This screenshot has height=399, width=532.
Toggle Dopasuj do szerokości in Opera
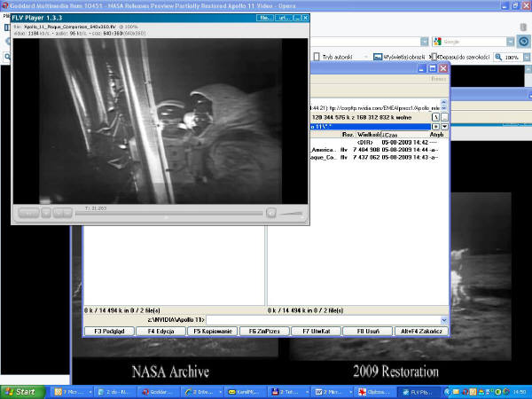coord(460,58)
